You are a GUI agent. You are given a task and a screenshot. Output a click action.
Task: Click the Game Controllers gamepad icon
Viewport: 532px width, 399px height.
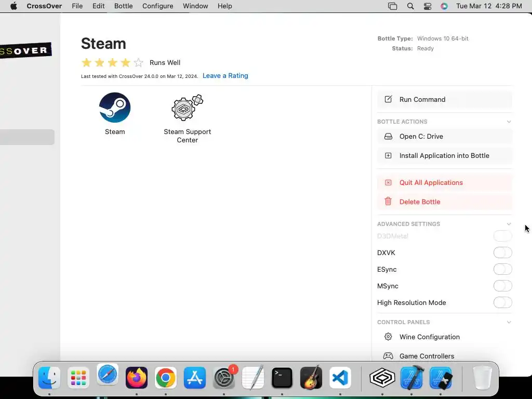388,355
